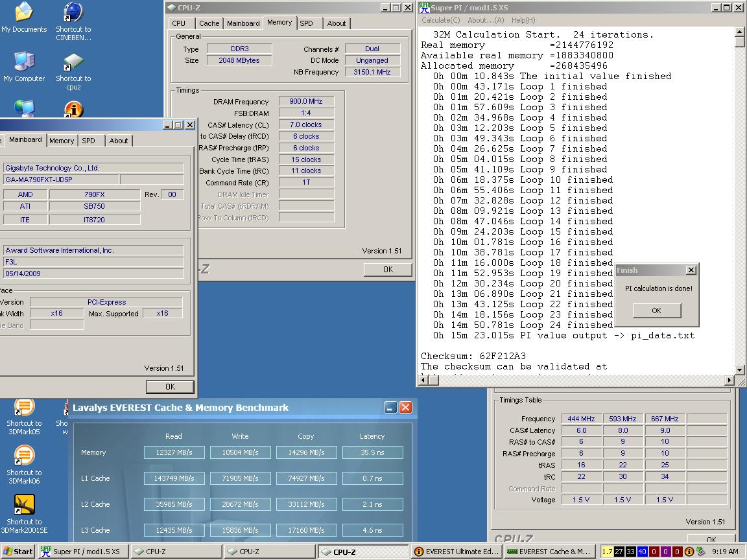Click the Gigabyte Technology Co., Ltd. manufacturer field

pos(93,168)
